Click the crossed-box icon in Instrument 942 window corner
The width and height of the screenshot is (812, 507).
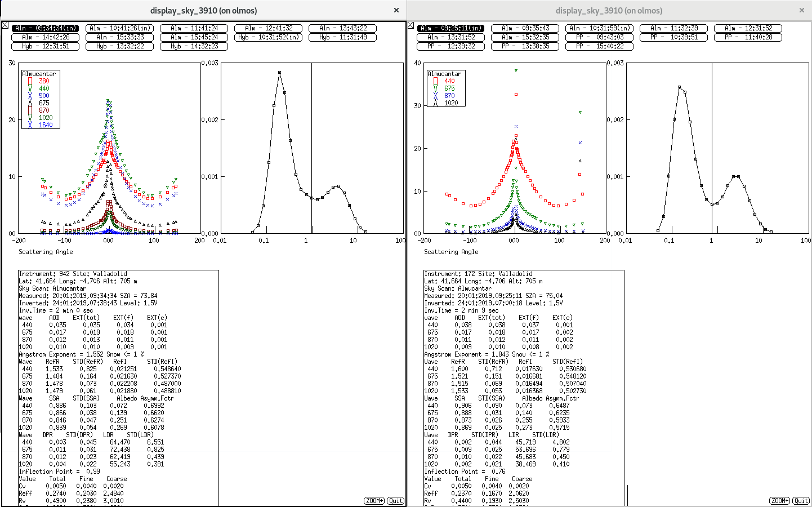5,25
